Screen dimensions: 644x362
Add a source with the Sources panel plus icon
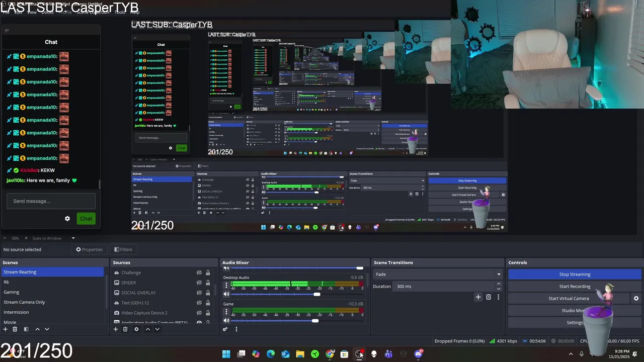pos(116,329)
